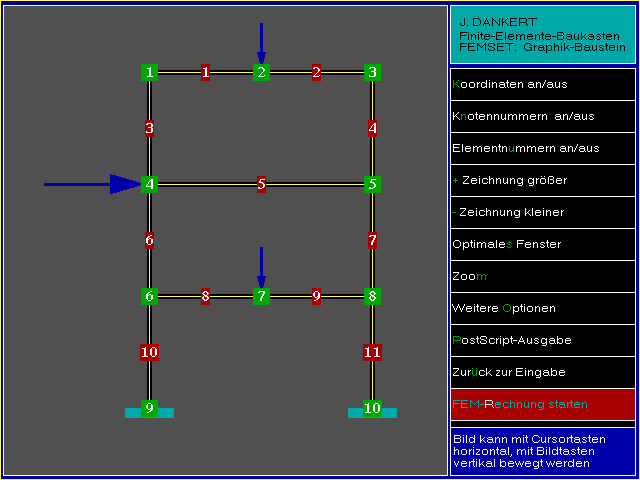The width and height of the screenshot is (640, 480).
Task: Click FEM-Rechnung starten button
Action: coord(542,404)
